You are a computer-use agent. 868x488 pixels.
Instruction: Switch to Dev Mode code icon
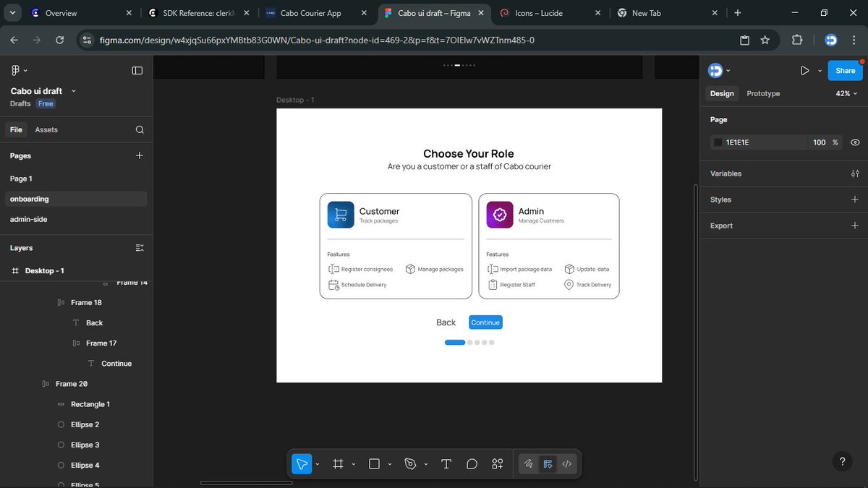click(567, 464)
